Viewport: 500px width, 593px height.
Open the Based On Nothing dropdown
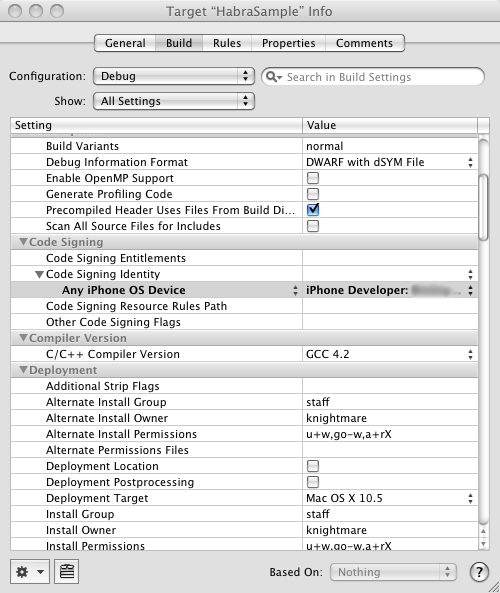(393, 572)
